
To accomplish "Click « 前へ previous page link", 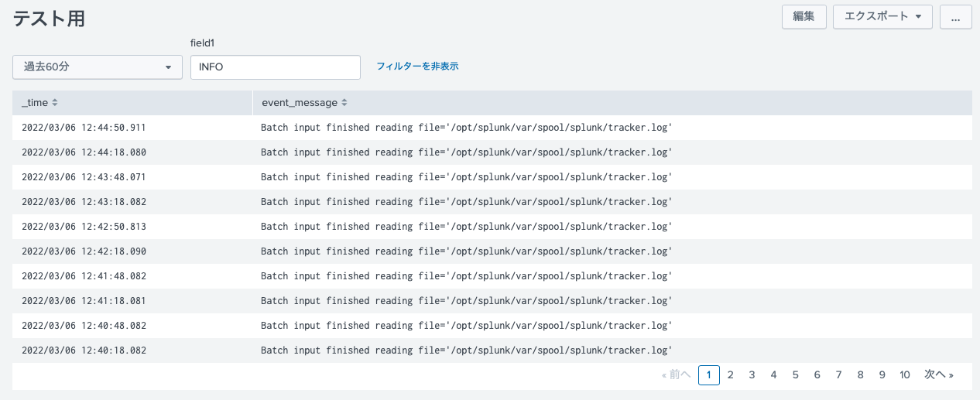I will [x=677, y=374].
